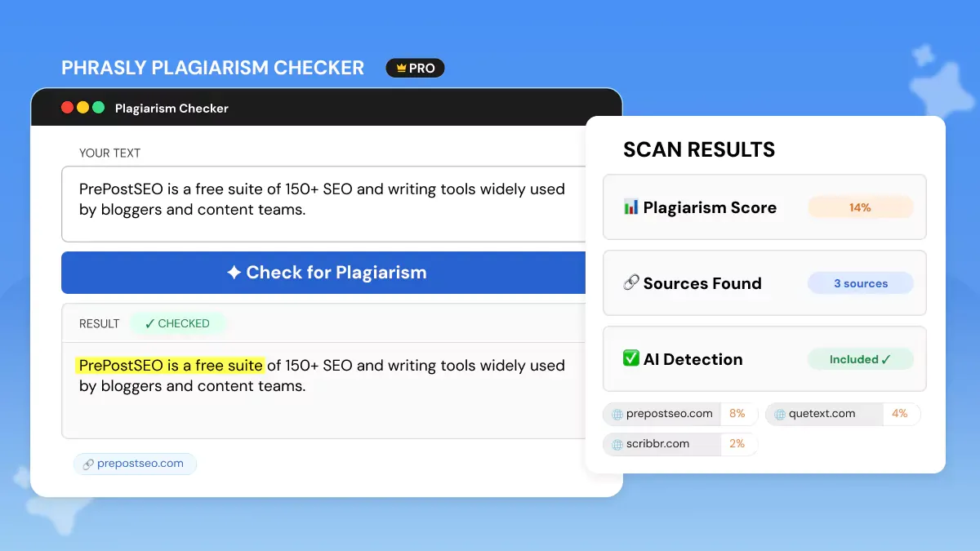Screen dimensions: 980x551
Task: Click the 8% value for prepostseo.com
Action: 737,414
